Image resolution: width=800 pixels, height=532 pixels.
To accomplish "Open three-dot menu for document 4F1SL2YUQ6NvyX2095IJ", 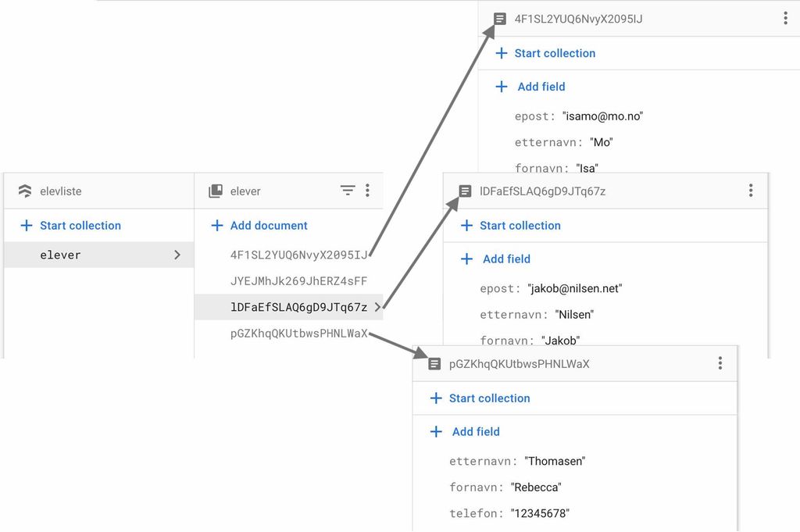I will pos(785,19).
